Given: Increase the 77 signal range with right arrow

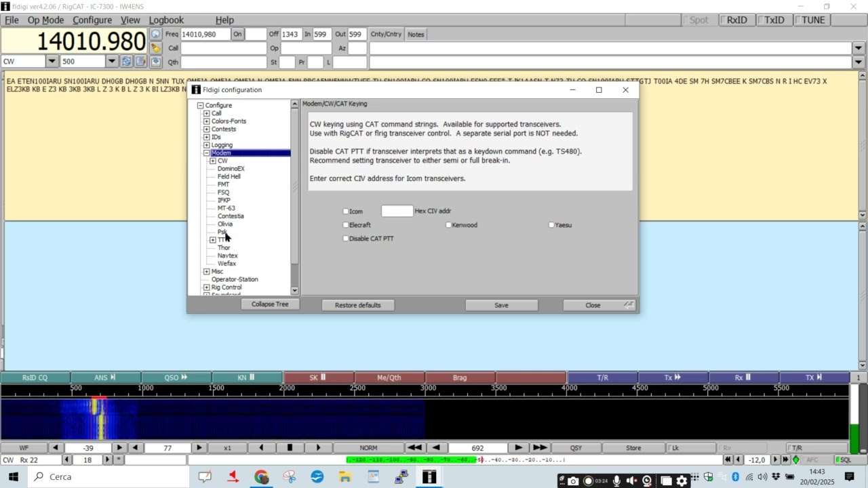Looking at the screenshot, I should pyautogui.click(x=199, y=448).
